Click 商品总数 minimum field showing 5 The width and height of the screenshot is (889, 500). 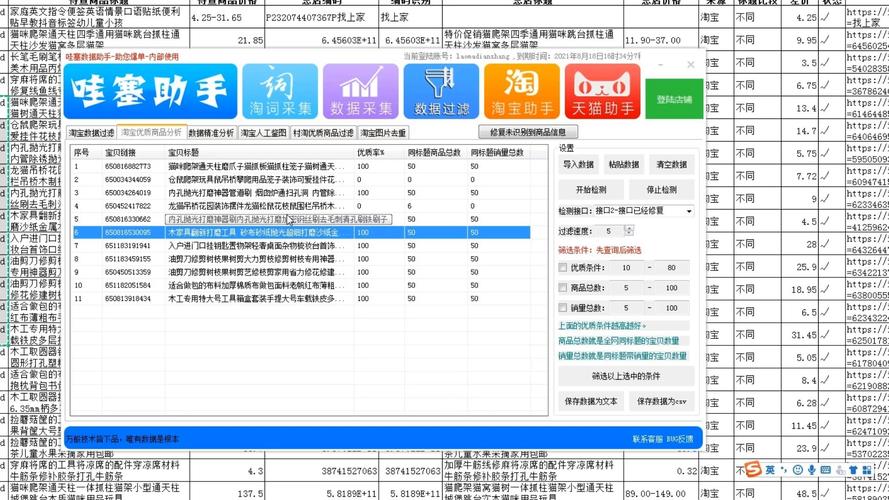626,288
